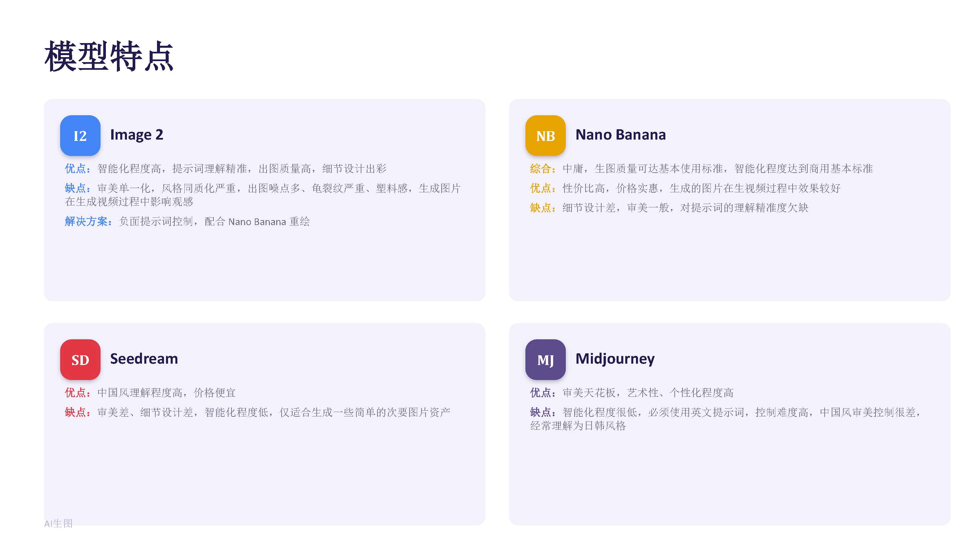This screenshot has width=980, height=551.
Task: Click the purple MJ icon badge
Action: pos(545,359)
